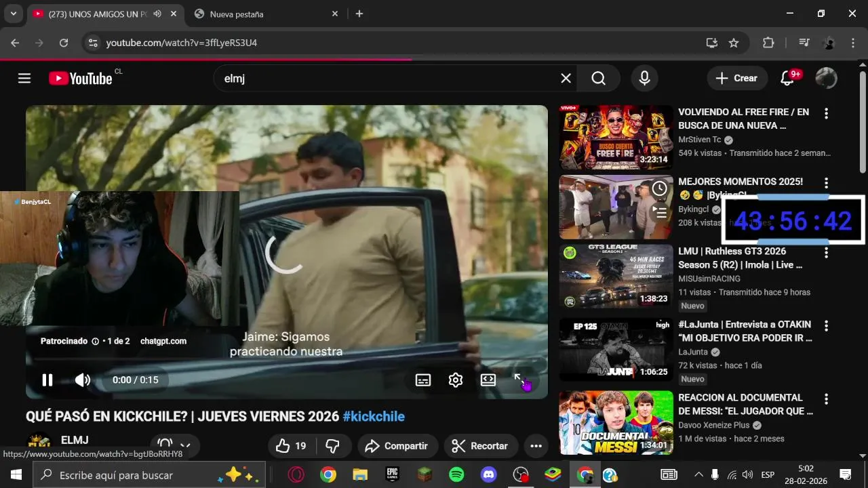Open more options for REACCION AL DOCUMENTAL

(826, 399)
